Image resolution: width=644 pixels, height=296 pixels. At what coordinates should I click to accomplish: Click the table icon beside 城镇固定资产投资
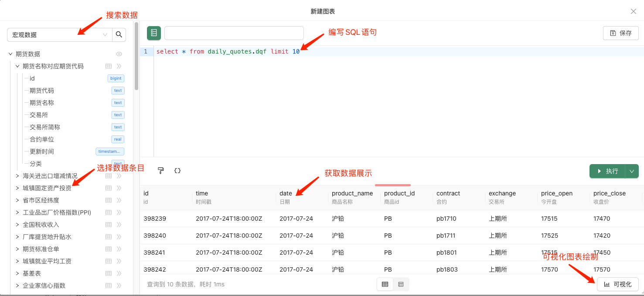108,188
